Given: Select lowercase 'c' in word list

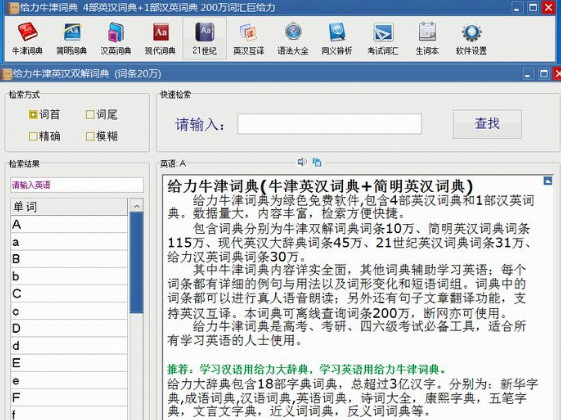Looking at the screenshot, I should pos(69,311).
